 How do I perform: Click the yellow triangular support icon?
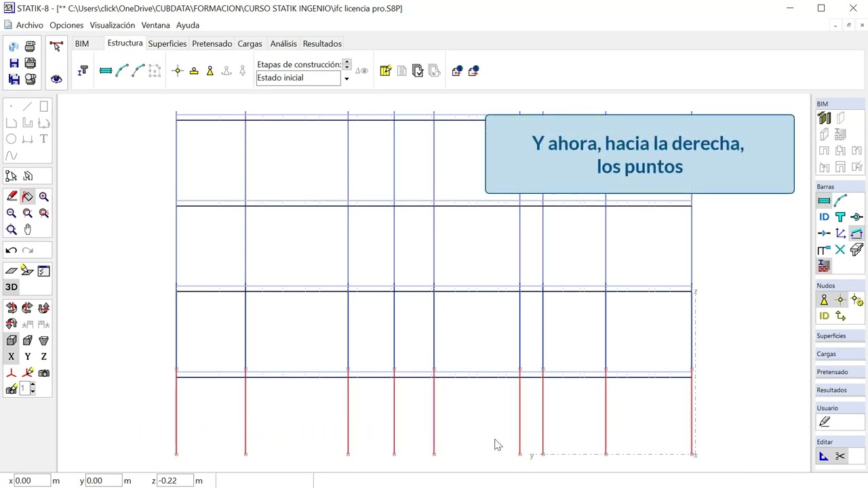(x=210, y=70)
